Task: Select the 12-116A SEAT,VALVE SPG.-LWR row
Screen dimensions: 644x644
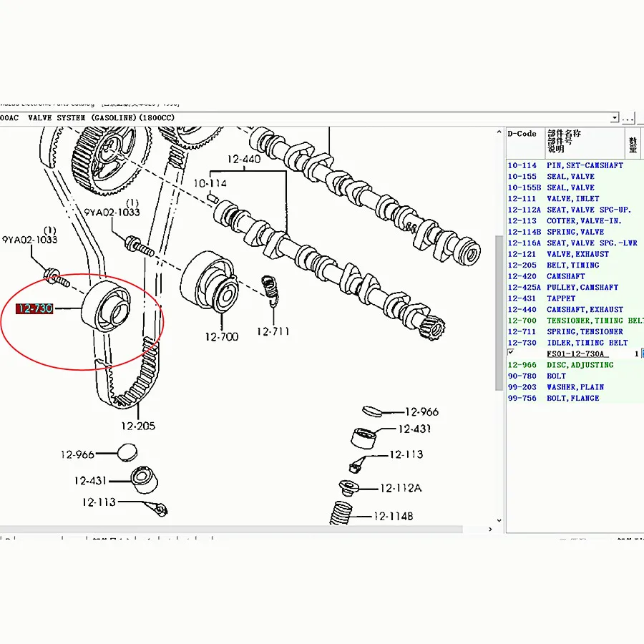Action: click(575, 243)
